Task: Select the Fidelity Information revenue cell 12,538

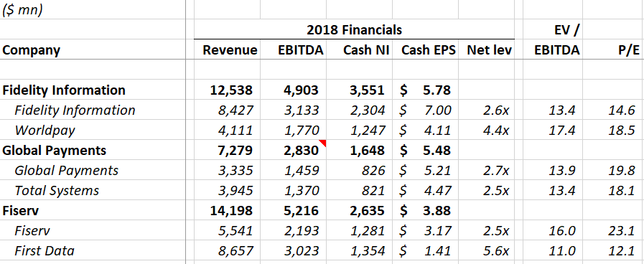Action: (227, 90)
